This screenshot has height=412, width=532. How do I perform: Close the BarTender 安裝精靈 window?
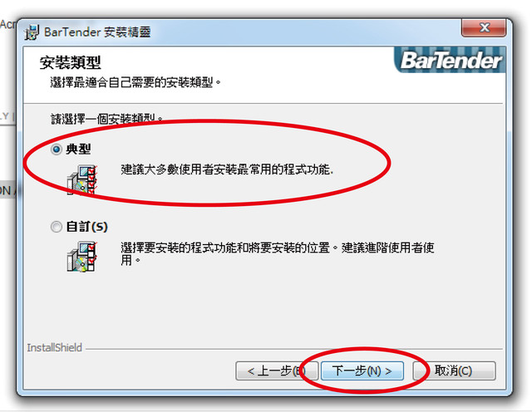[484, 27]
